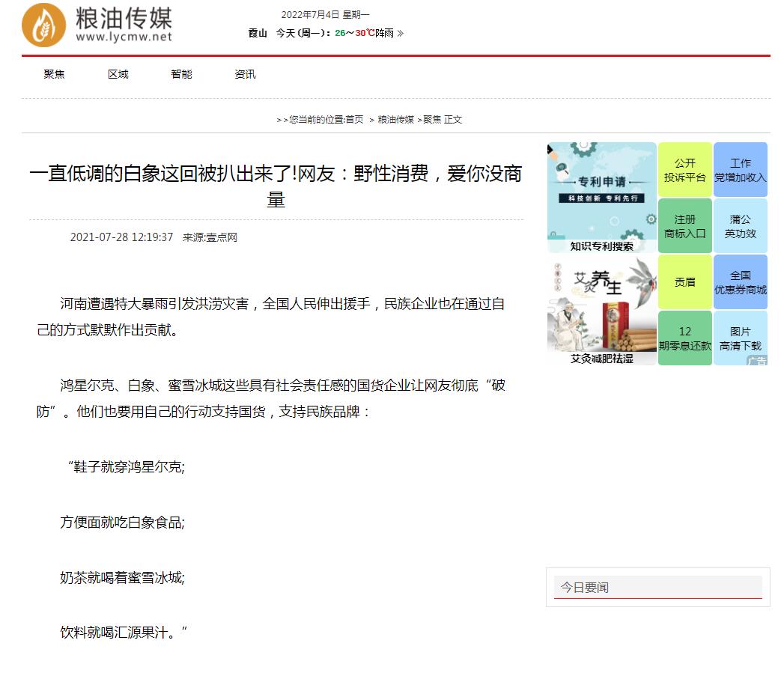
Task: Open the 区域 navigation menu item
Action: click(x=118, y=75)
